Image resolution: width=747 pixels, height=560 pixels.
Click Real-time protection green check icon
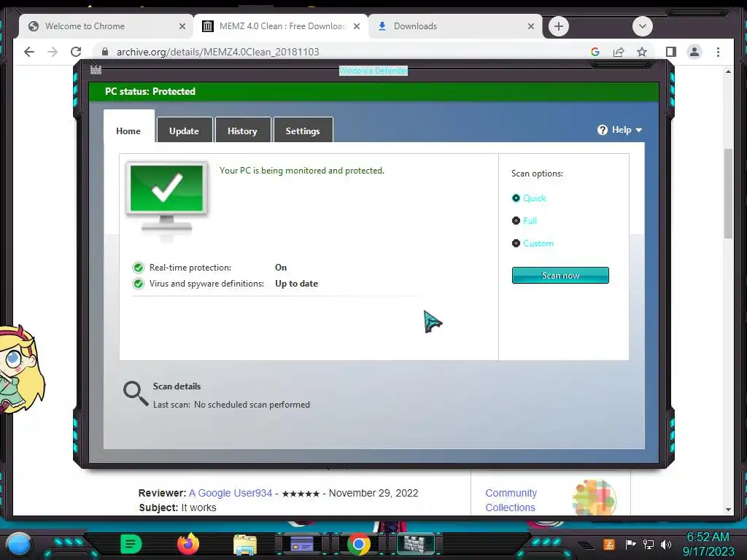click(138, 267)
